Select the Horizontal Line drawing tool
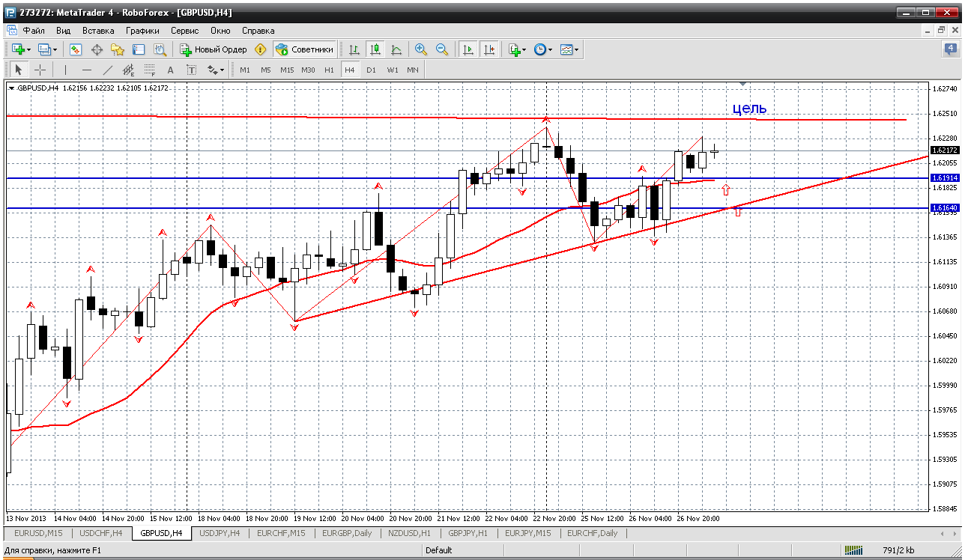965x560 pixels. click(87, 70)
